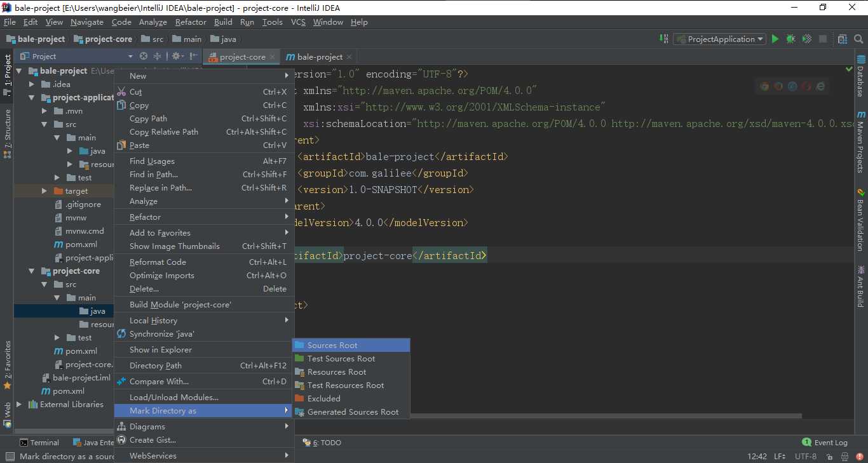The image size is (868, 463).
Task: Open the Event Log
Action: pos(825,443)
